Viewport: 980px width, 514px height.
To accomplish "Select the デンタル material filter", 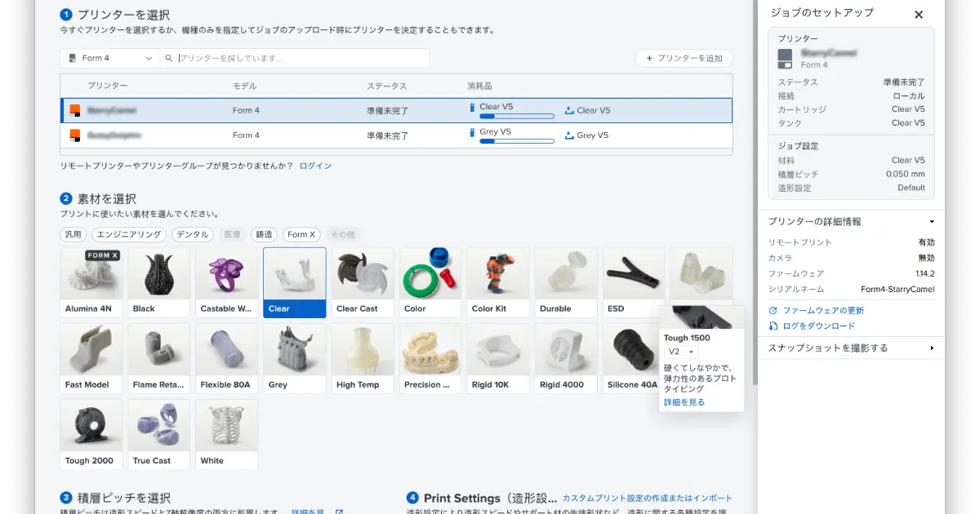I will 193,234.
